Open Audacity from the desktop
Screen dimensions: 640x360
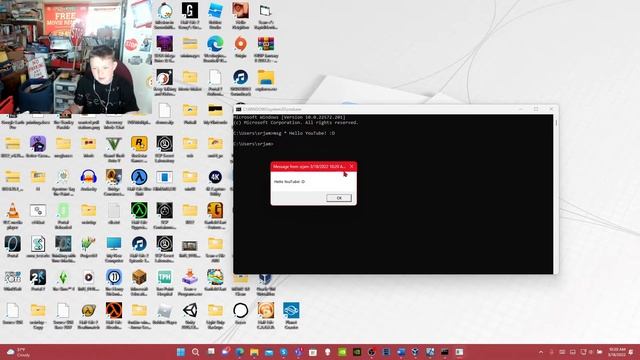[89, 180]
